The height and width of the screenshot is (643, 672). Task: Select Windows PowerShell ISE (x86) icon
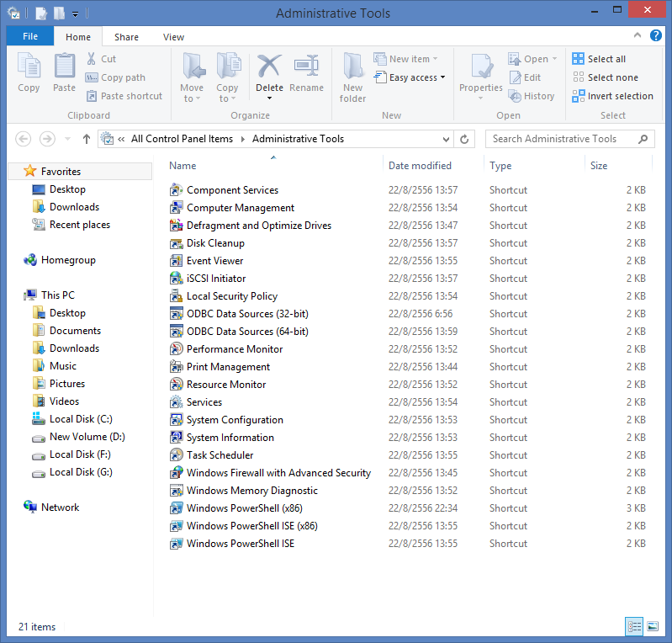[x=176, y=526]
